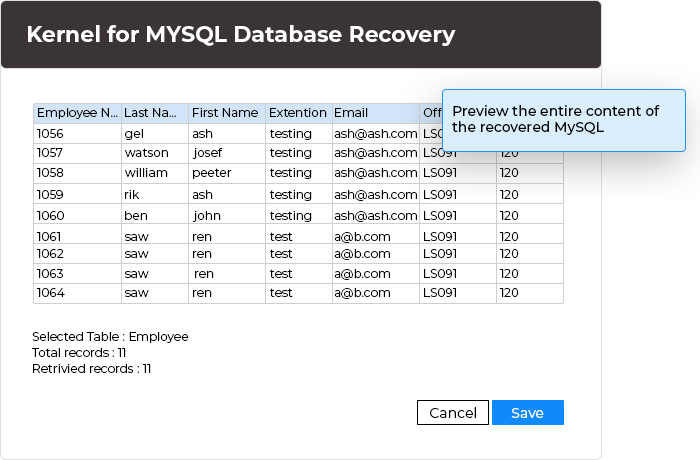
Task: Click 'Selected Table : Employee' label
Action: coord(110,336)
